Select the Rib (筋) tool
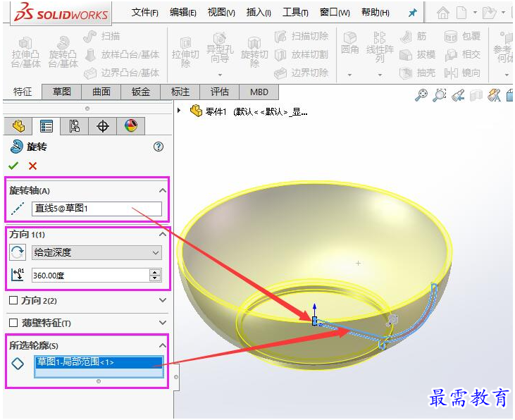The width and height of the screenshot is (515, 420). (x=413, y=36)
